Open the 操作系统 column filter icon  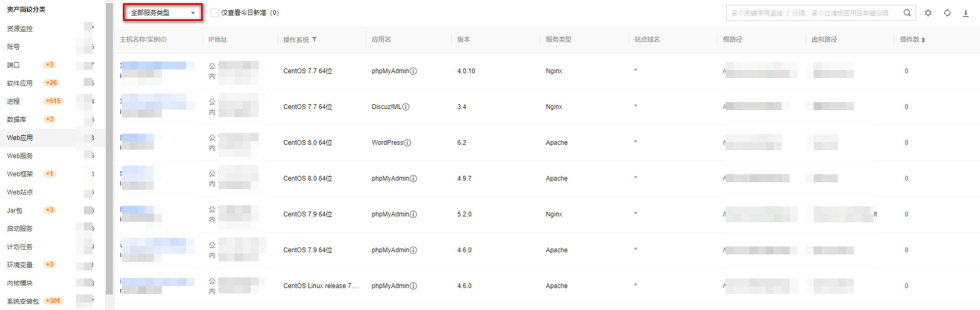click(314, 40)
